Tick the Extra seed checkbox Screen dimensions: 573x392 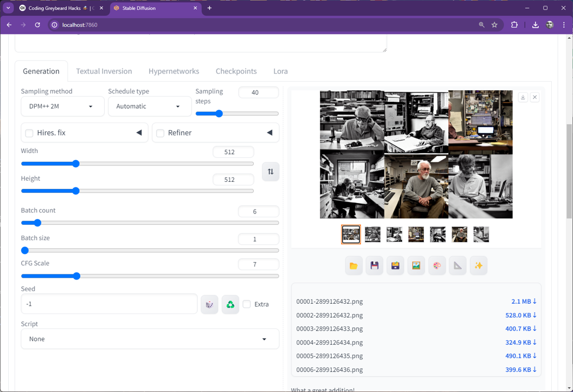[247, 304]
